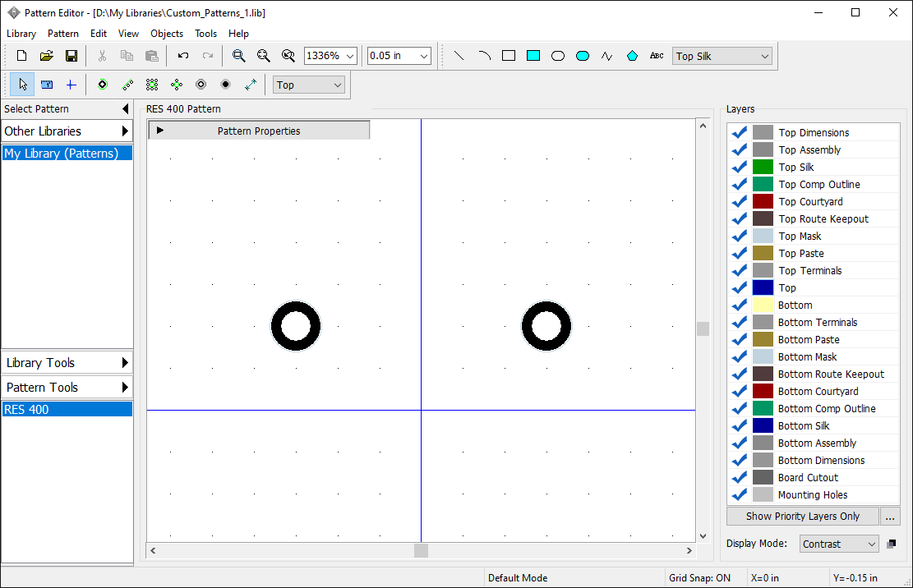Expand Library Tools section
Screen dimensions: 913x588
(67, 363)
